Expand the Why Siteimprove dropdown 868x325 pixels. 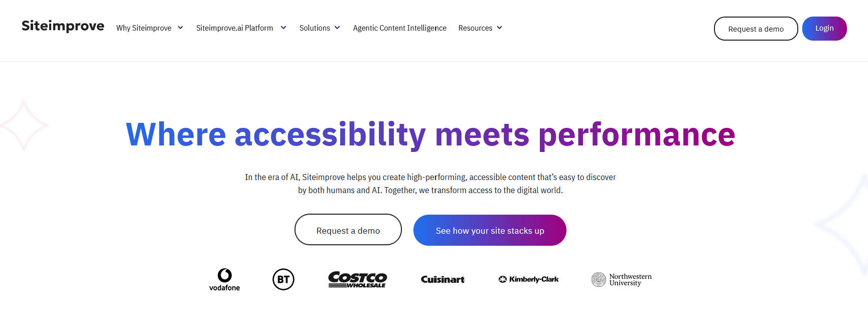[x=181, y=28]
